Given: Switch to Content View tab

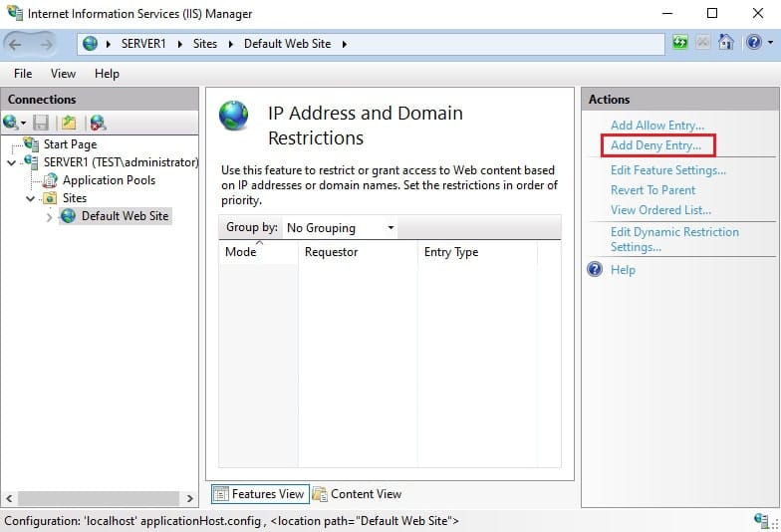Looking at the screenshot, I should point(357,494).
